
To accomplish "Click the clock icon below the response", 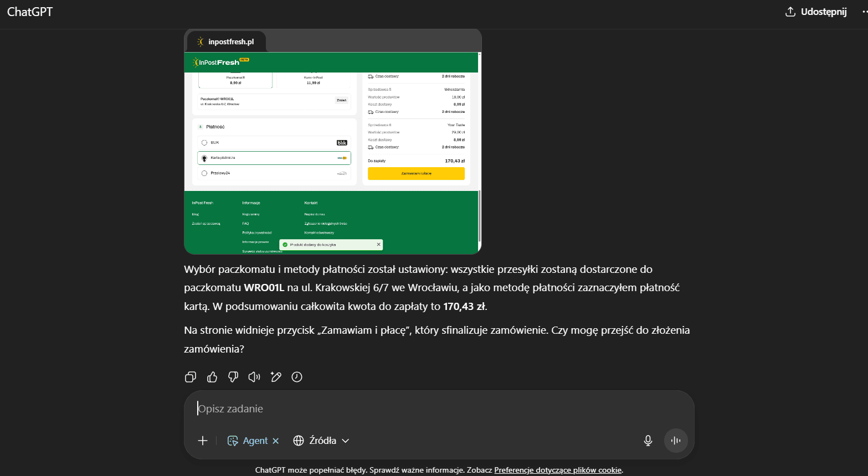I will pyautogui.click(x=297, y=377).
